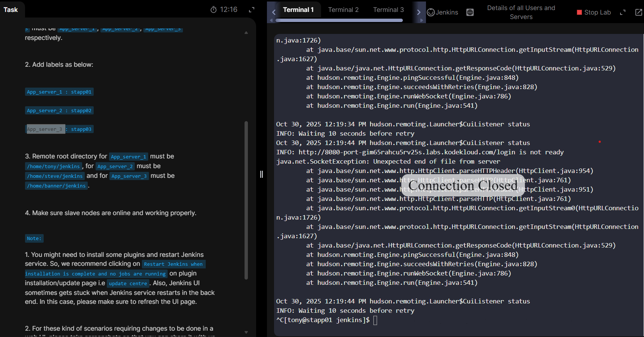Click the timer clock icon

pyautogui.click(x=214, y=10)
